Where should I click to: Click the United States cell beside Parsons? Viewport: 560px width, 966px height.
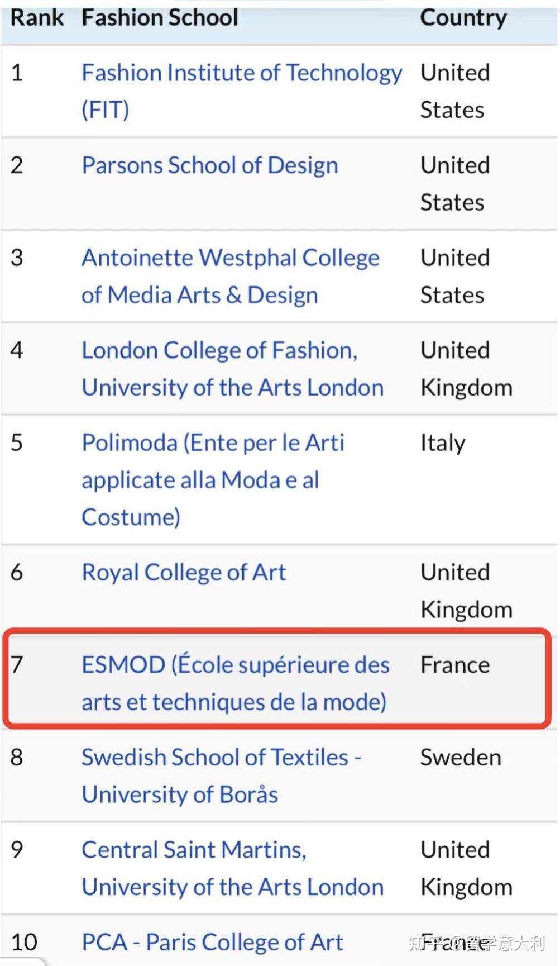tap(454, 184)
